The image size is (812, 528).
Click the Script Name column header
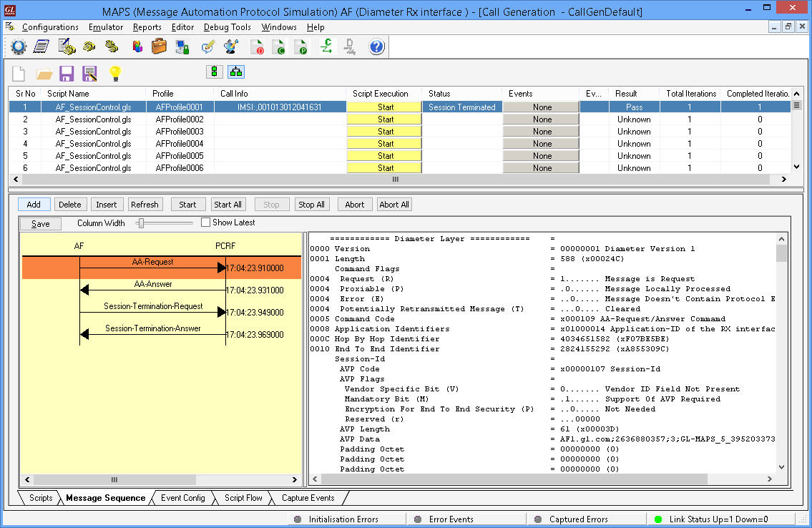click(94, 94)
